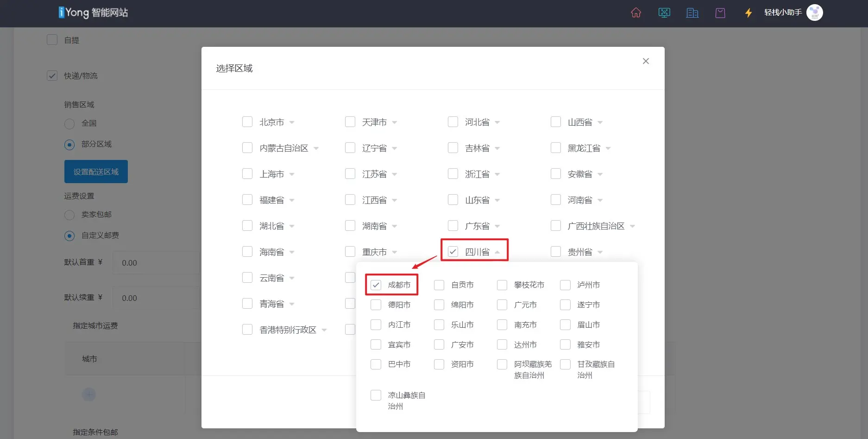Tick the 绵阳市 checkbox

click(x=439, y=305)
